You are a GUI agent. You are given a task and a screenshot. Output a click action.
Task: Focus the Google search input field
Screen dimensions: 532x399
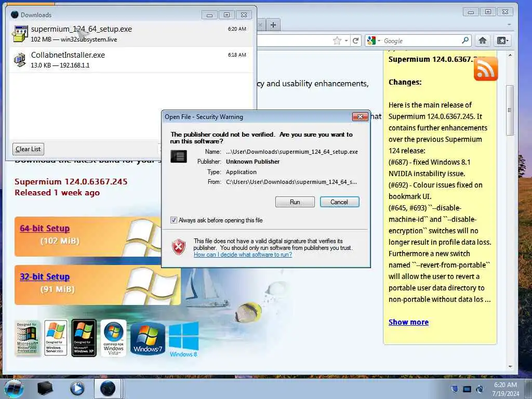pyautogui.click(x=422, y=41)
